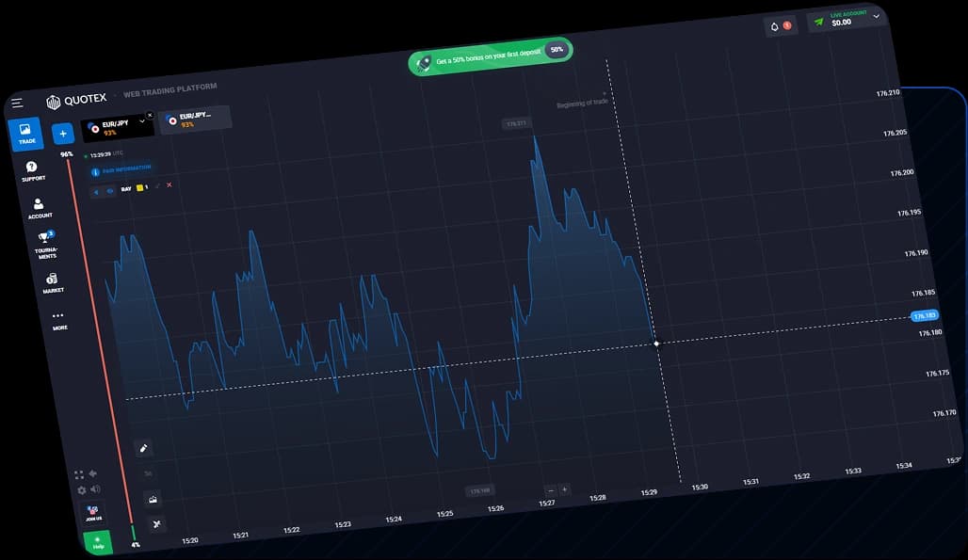
Task: Toggle fullscreen mode
Action: click(79, 475)
